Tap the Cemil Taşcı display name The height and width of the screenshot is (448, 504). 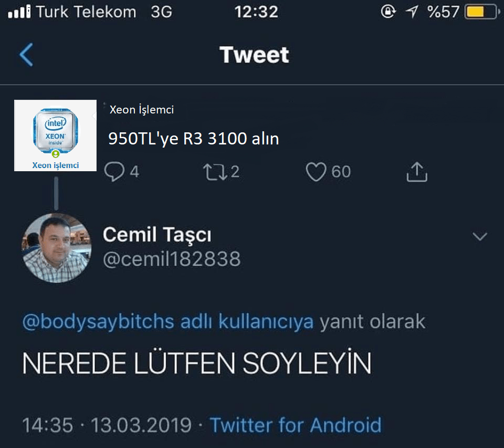(x=157, y=235)
